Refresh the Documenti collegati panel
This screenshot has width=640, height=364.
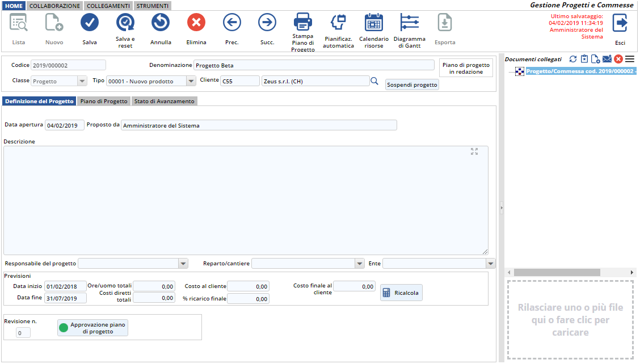572,59
